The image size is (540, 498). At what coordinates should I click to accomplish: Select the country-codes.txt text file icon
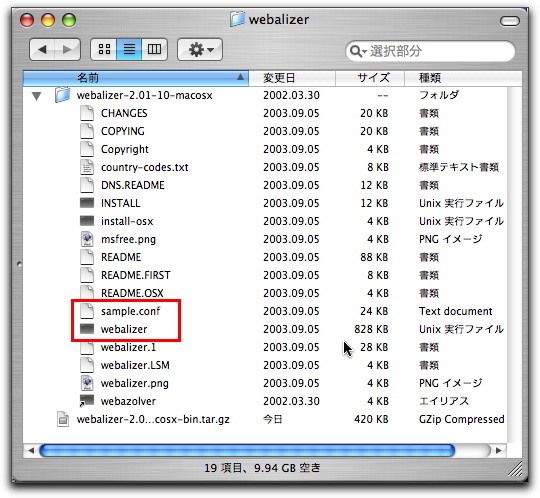pos(87,167)
